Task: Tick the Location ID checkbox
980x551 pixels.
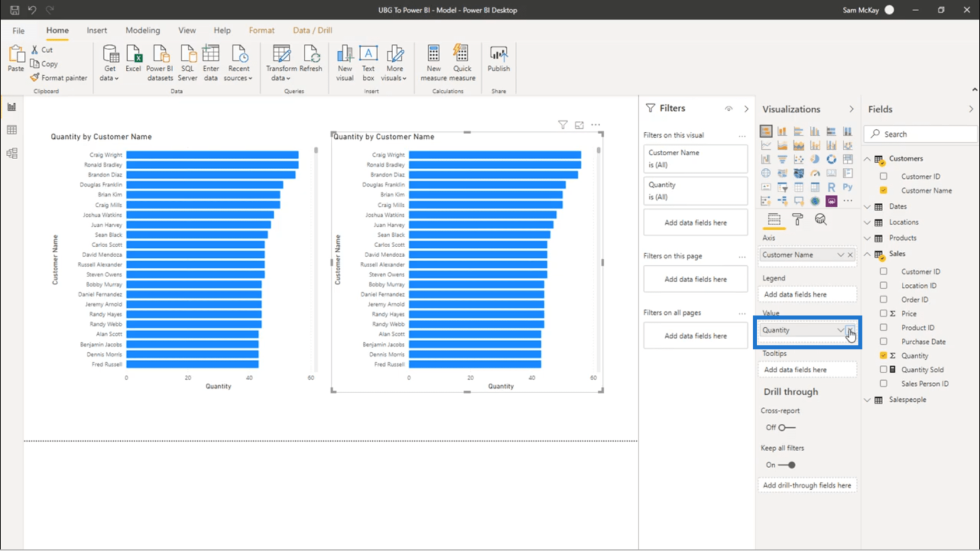Action: point(884,286)
